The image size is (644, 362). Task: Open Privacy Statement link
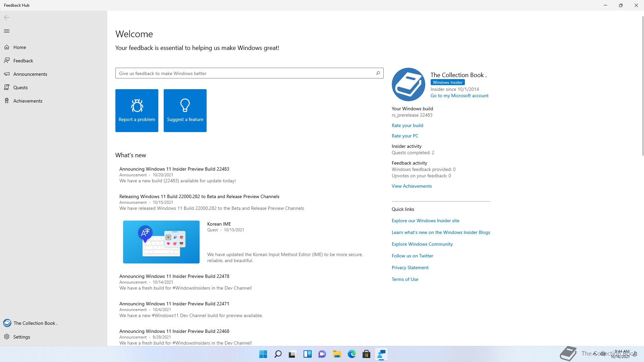point(410,267)
